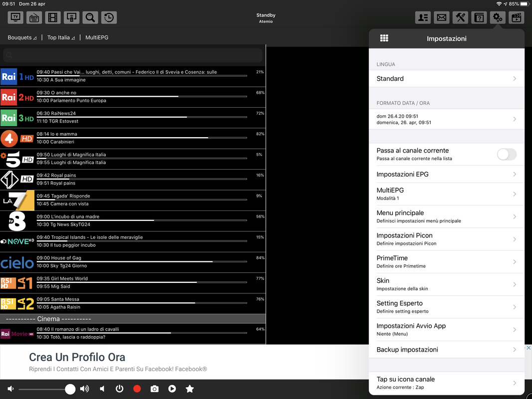This screenshot has height=399, width=532.
Task: Select the Canale 5 HD channel logo
Action: click(x=17, y=159)
